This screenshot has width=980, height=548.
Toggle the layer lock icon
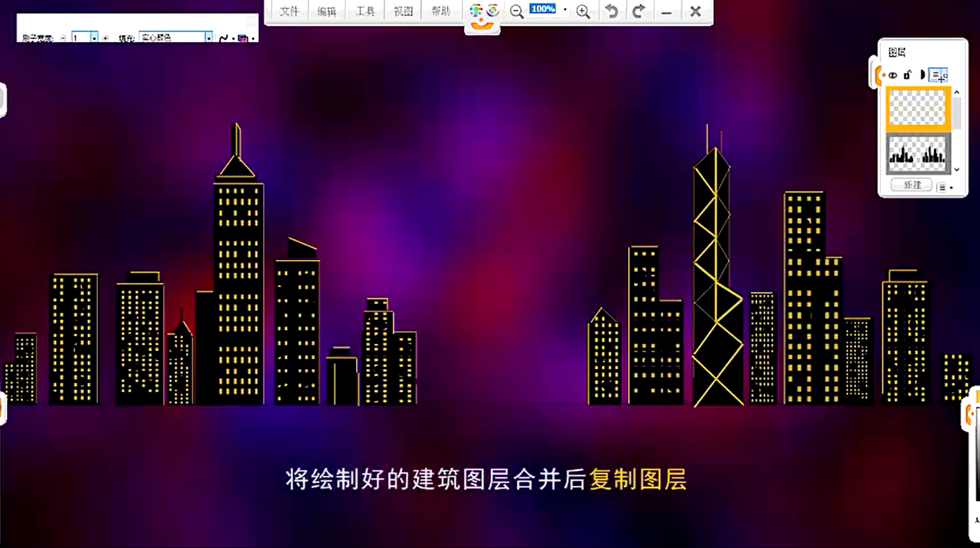(907, 75)
